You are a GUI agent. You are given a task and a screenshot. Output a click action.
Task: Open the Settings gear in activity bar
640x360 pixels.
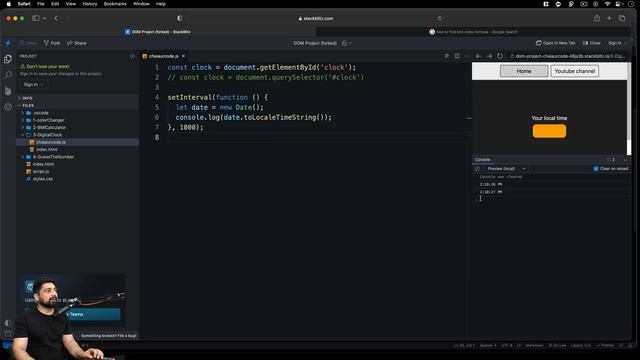tap(8, 107)
